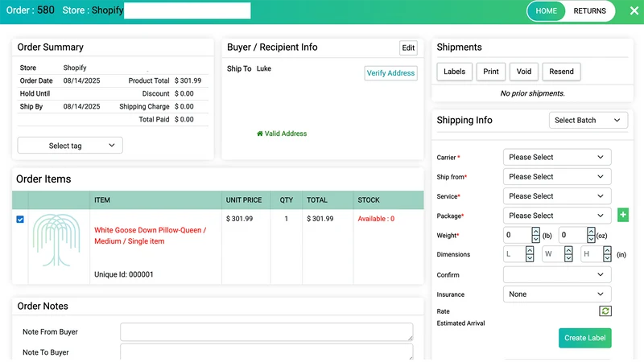Viewport: 644px width, 362px height.
Task: Click the Print button in Shipments
Action: coord(491,72)
